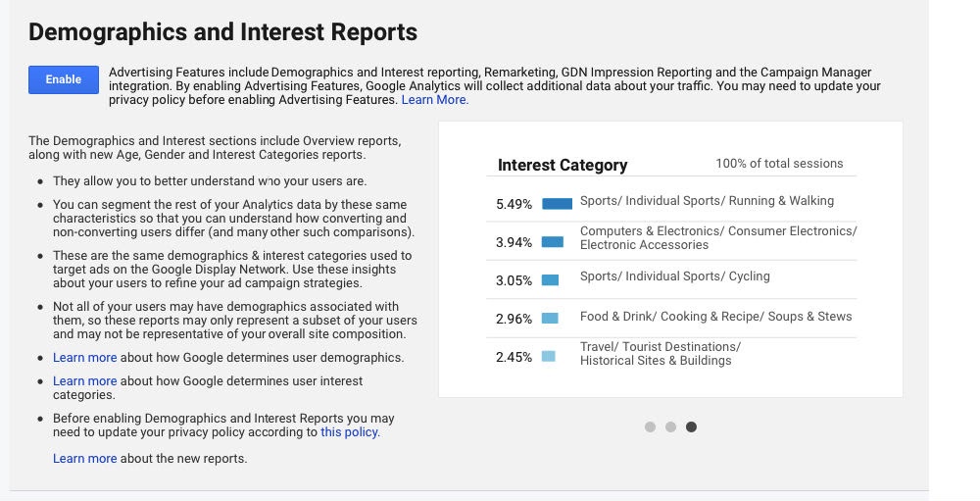The width and height of the screenshot is (980, 501).
Task: Open the 'this policy' privacy link
Action: (349, 432)
